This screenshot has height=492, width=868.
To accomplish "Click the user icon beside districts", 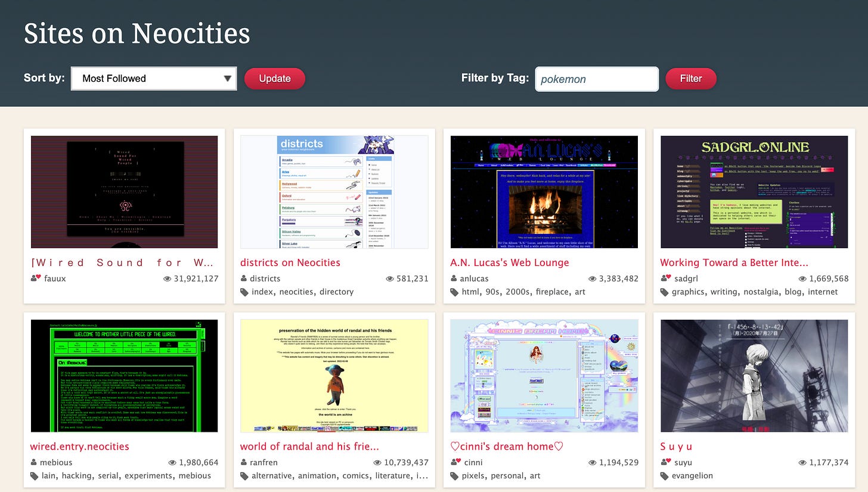I will tap(244, 279).
